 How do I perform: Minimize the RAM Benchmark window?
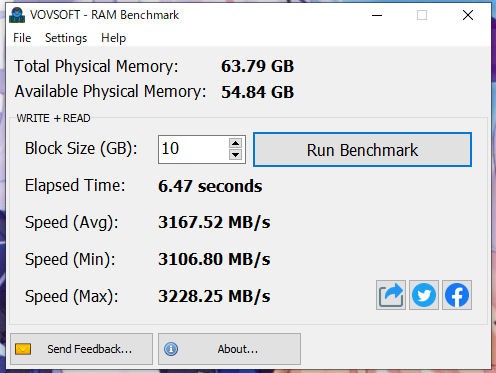tap(377, 15)
